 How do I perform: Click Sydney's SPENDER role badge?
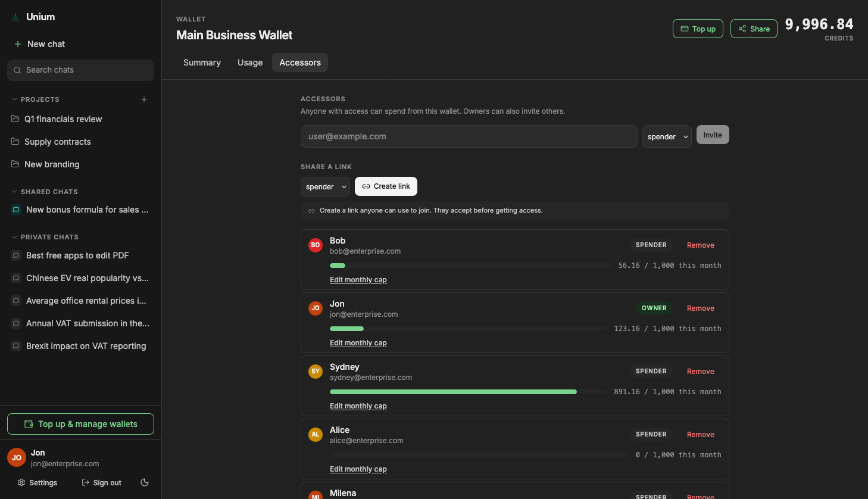click(x=651, y=371)
